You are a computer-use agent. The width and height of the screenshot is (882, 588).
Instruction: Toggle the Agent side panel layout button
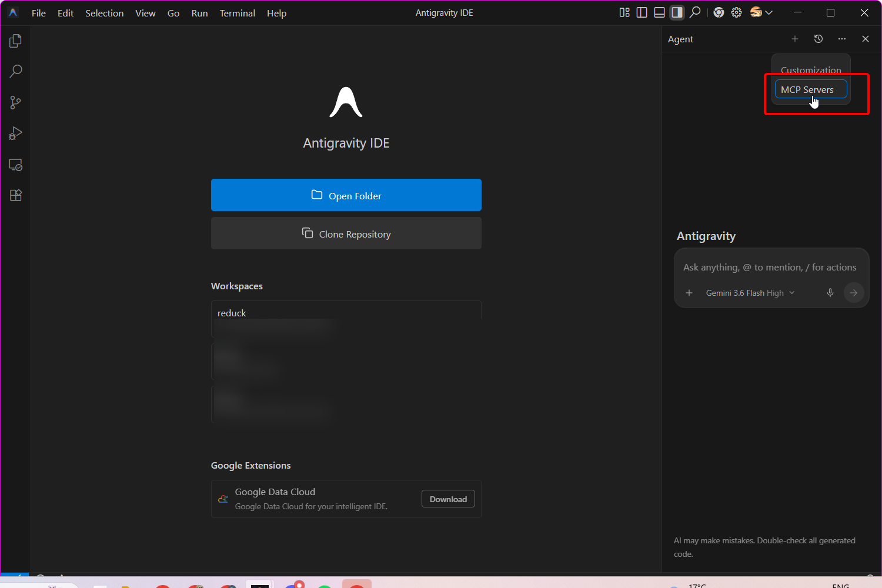677,12
